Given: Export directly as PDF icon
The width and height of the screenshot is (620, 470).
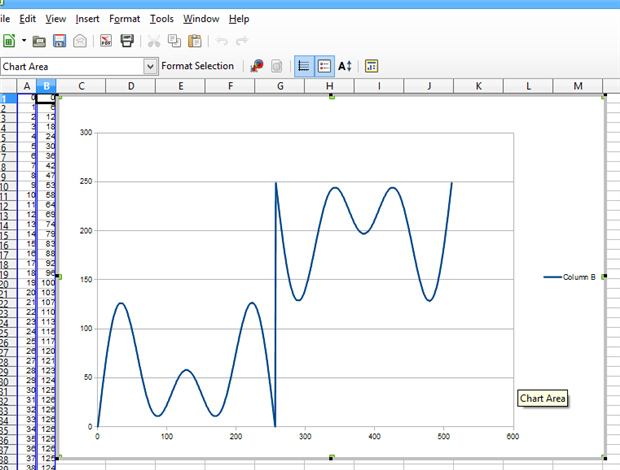Looking at the screenshot, I should 105,41.
